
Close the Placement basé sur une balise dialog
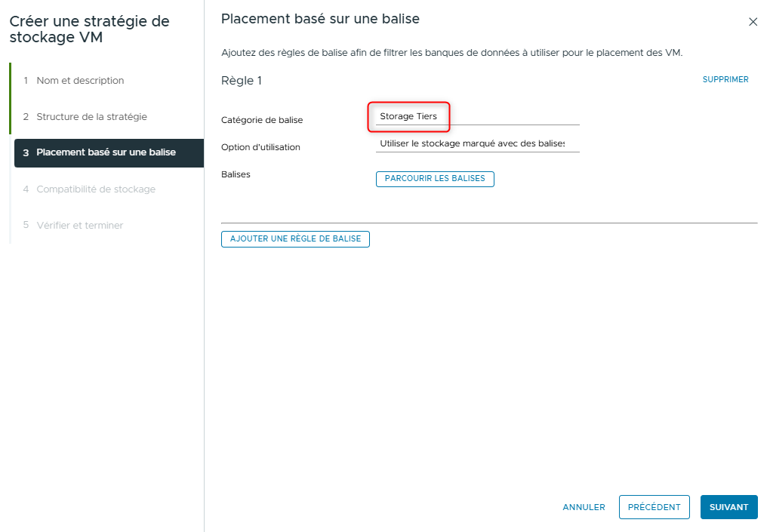point(753,22)
